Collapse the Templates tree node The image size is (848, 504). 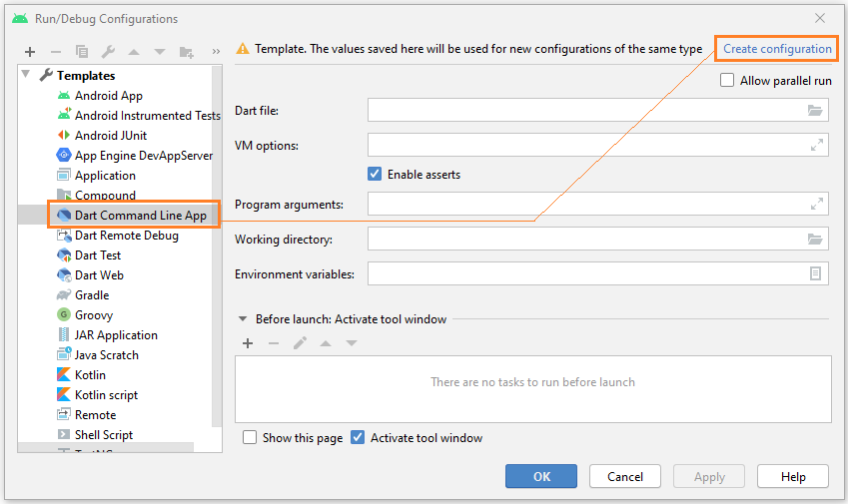pos(25,75)
